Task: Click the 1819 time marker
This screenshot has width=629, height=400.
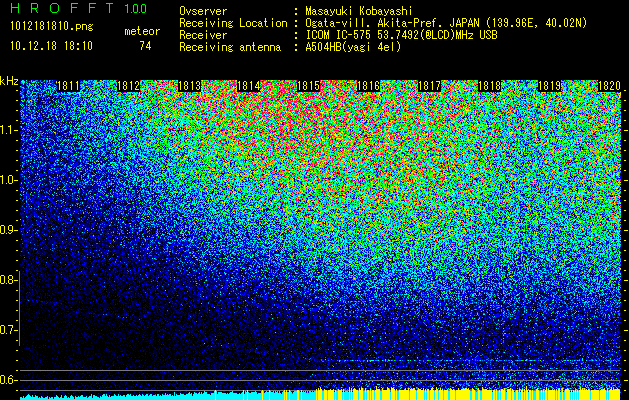Action: pyautogui.click(x=549, y=86)
